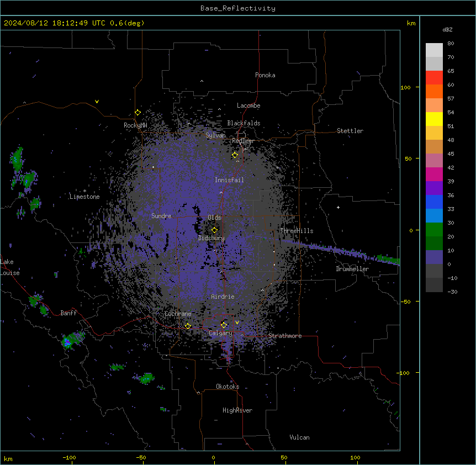Select the yellow diamond marker below Cochrane
This screenshot has height=465, width=476.
pos(188,326)
